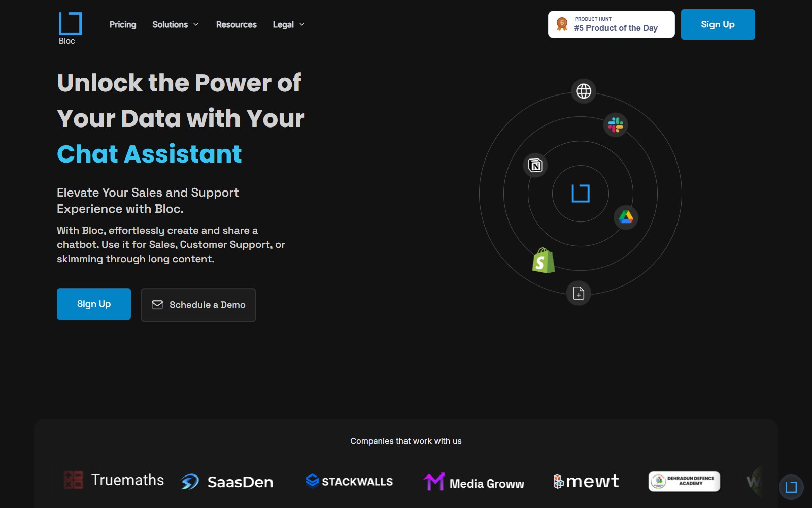Click the Google Drive icon in orbit

coord(626,217)
